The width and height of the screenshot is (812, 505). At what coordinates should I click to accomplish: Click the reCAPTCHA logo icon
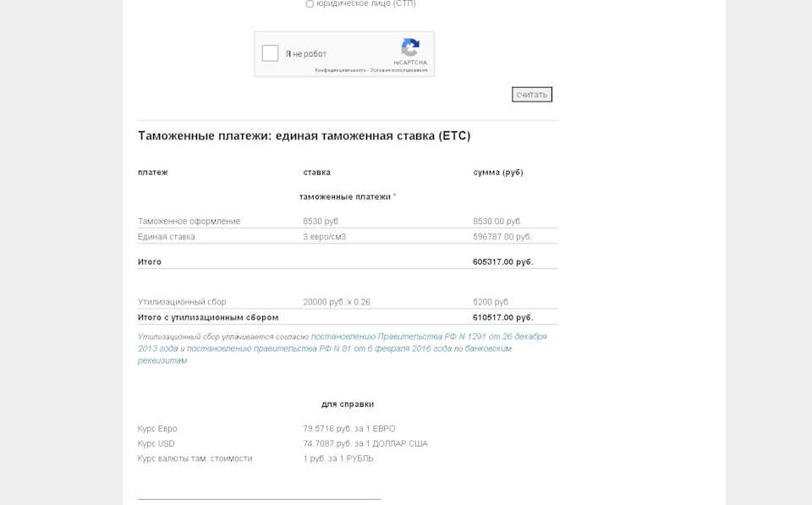pos(410,47)
